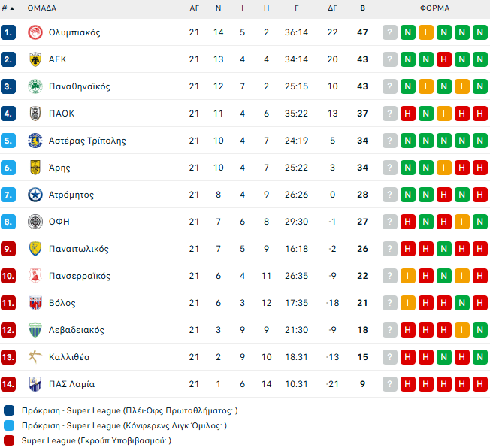The image size is (490, 448).
Task: Click the ΟΦΗ club crest icon
Action: click(34, 222)
